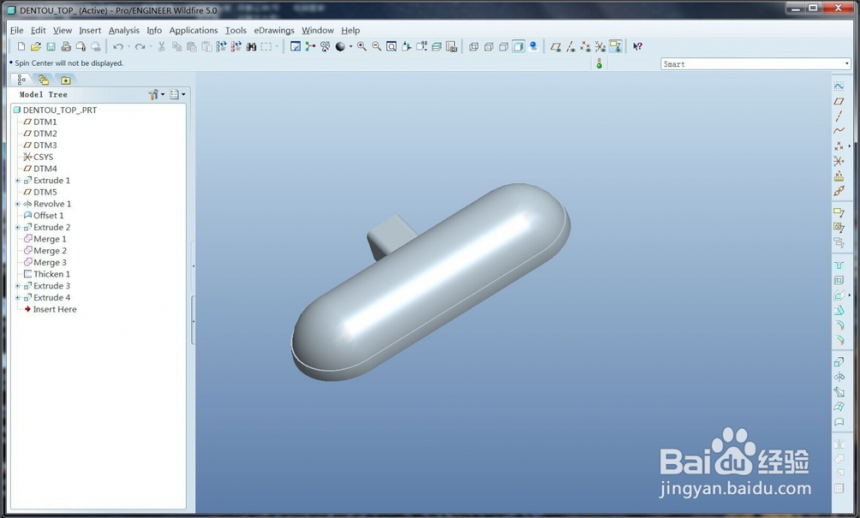Open the Edit menu

pyautogui.click(x=38, y=30)
